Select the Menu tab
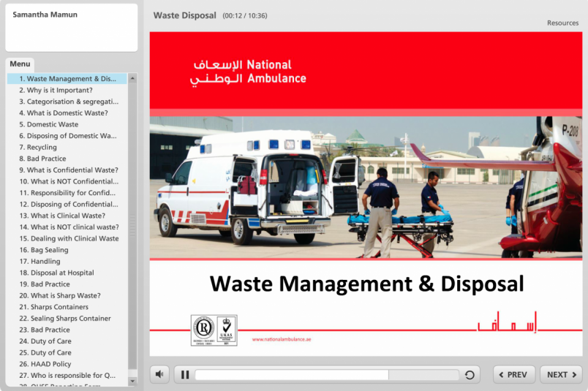The width and height of the screenshot is (588, 391). pos(20,64)
